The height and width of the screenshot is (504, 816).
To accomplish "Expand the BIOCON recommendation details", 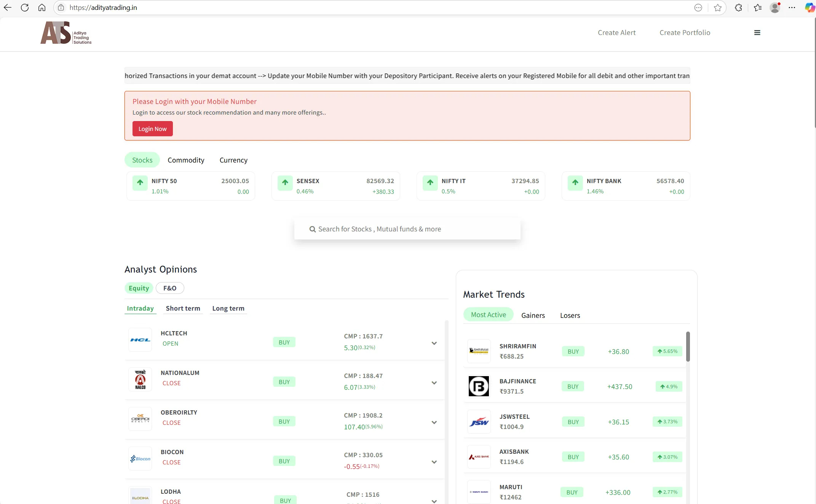I will pyautogui.click(x=434, y=462).
